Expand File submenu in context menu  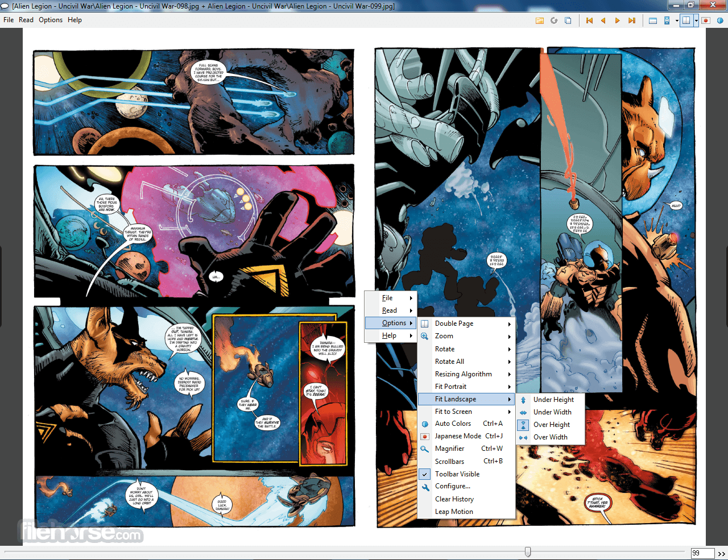pos(391,298)
